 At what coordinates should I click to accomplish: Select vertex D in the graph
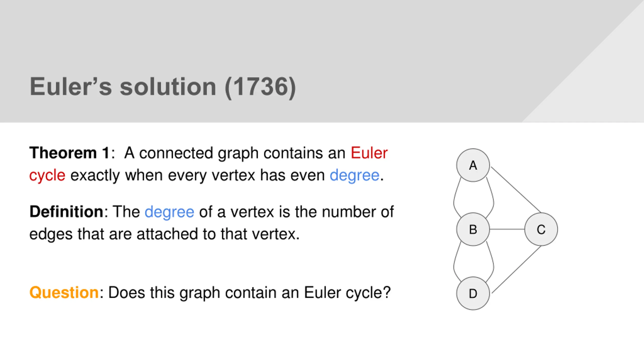point(473,293)
